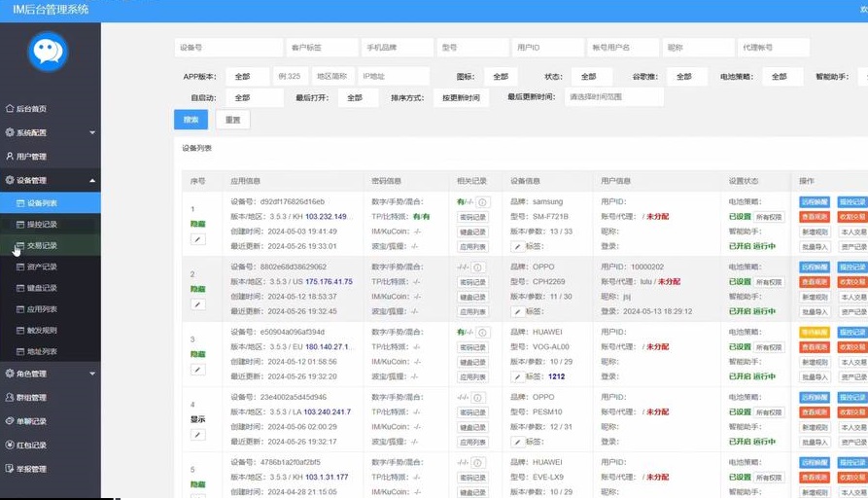Click the 用户管理 user icon in sidebar

10,157
